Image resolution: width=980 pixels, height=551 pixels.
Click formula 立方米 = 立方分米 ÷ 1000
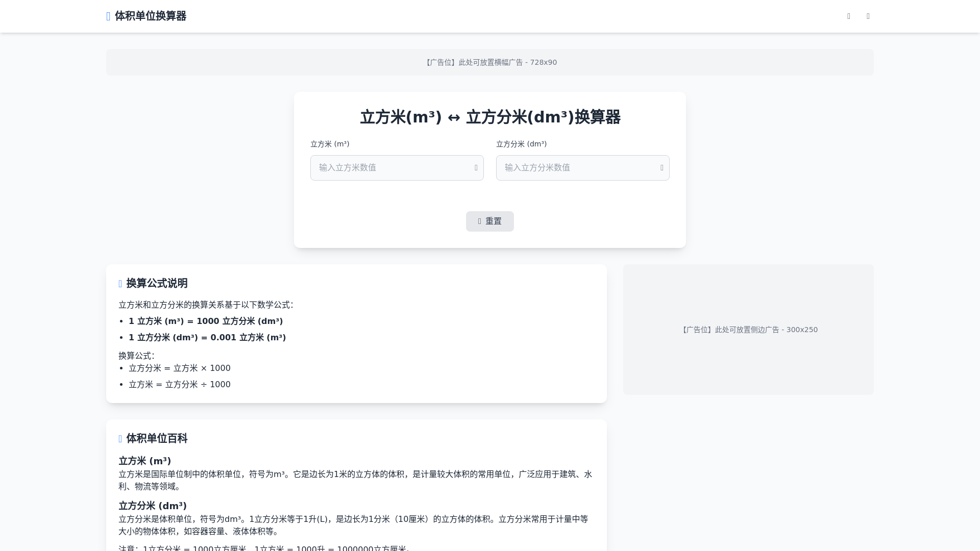pyautogui.click(x=180, y=385)
